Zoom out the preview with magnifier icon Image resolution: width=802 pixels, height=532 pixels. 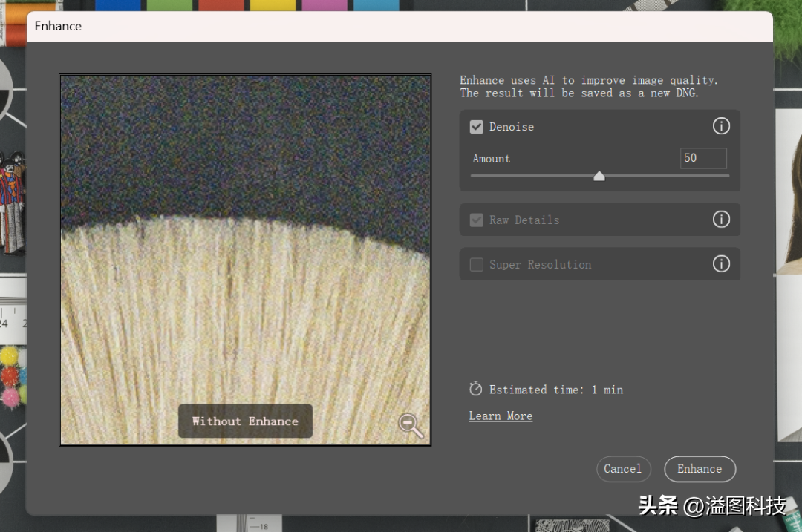(x=411, y=424)
